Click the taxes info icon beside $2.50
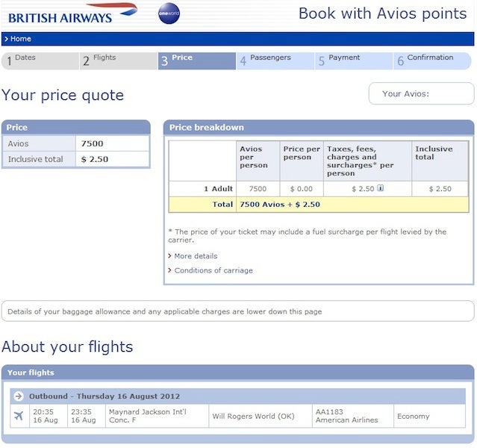 click(x=381, y=189)
